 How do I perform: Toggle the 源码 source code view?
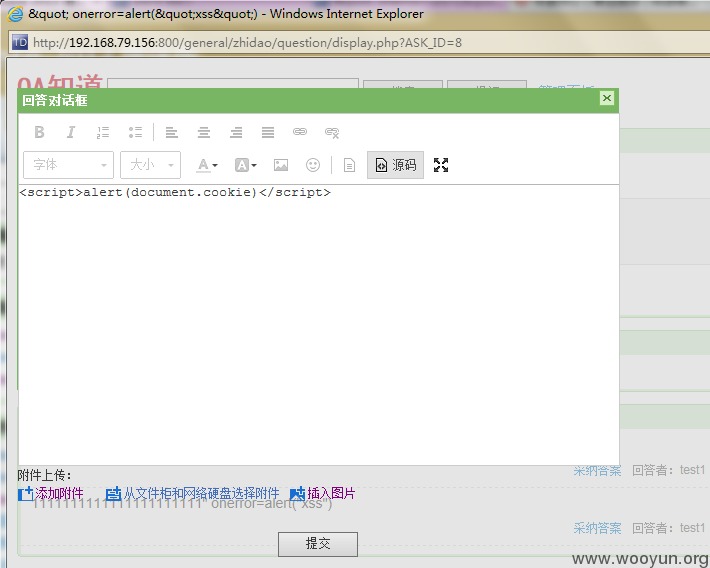tap(395, 165)
